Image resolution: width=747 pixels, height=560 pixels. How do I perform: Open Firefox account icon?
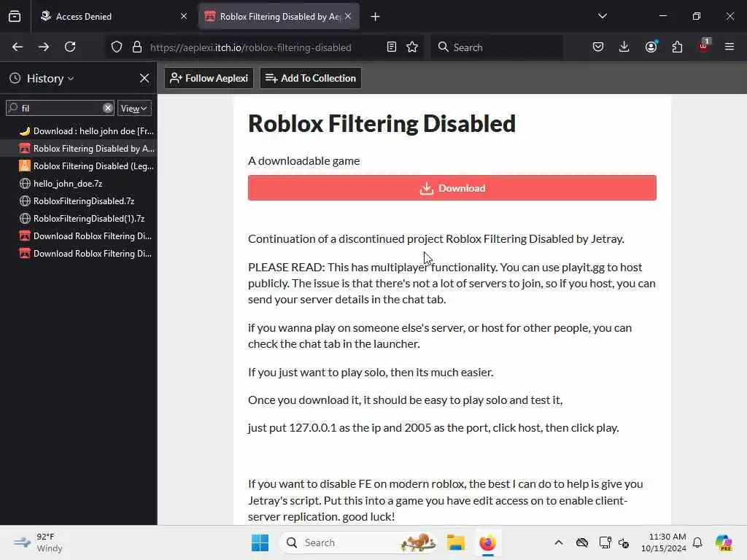[x=651, y=47]
